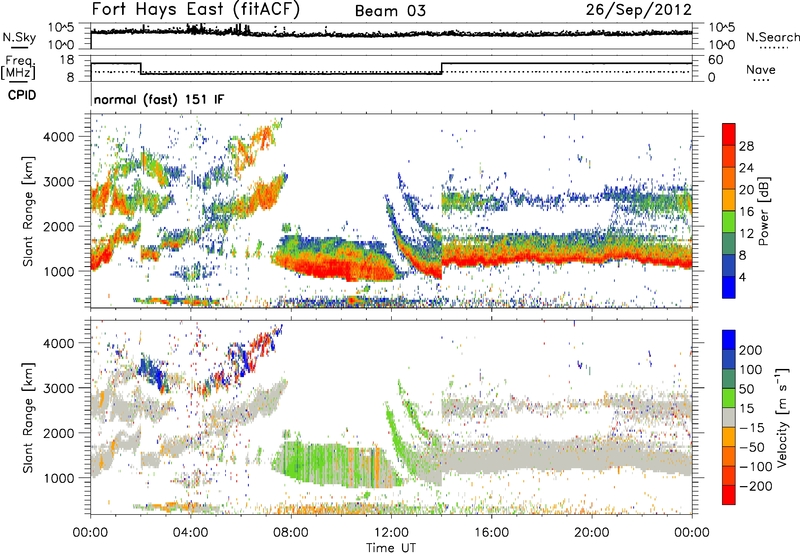This screenshot has width=800, height=554.
Task: Pick the bright blue bottom Power colorbar segment
Action: [729, 287]
